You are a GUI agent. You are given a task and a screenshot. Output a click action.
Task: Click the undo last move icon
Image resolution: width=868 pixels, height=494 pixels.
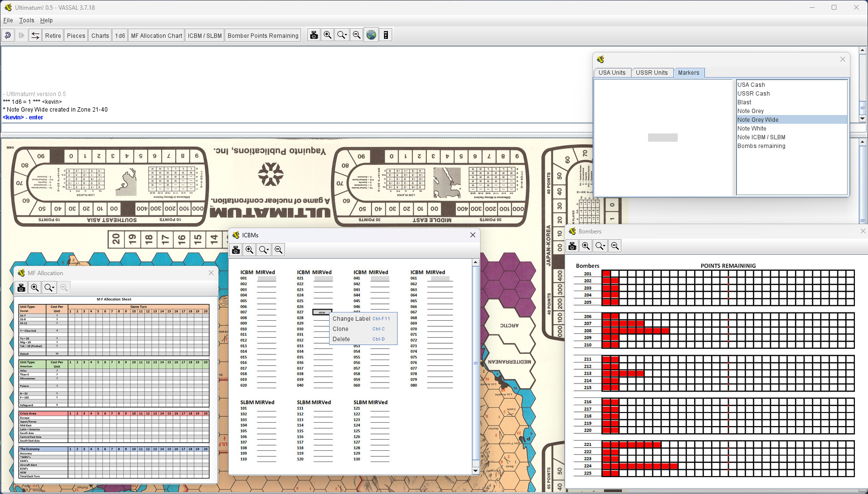[x=8, y=35]
